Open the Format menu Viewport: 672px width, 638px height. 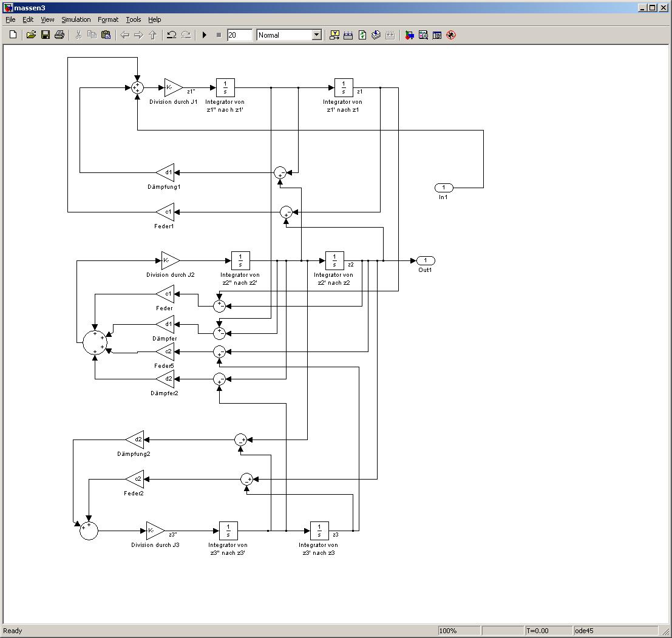click(108, 19)
